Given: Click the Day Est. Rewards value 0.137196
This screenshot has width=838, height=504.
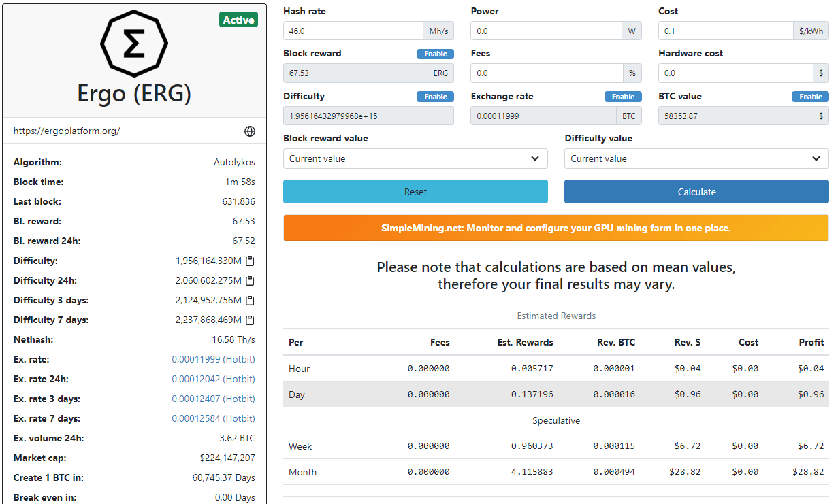Looking at the screenshot, I should [532, 394].
